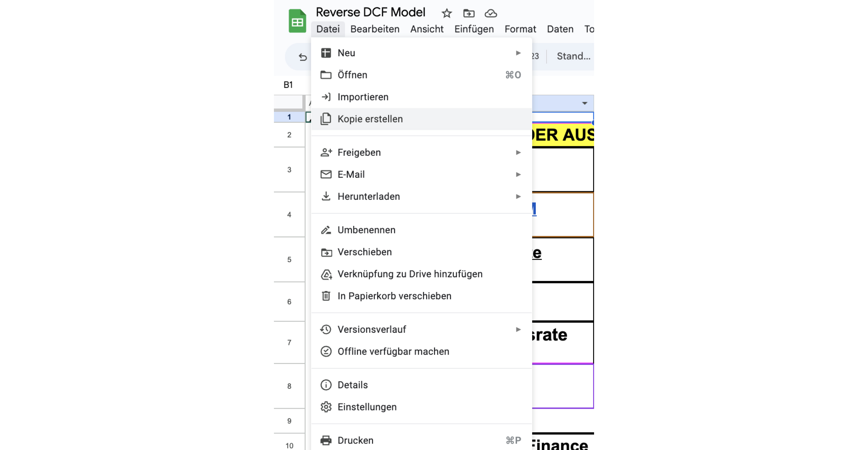Click the download icon beside Herunterladen
This screenshot has height=450, width=868.
point(326,196)
